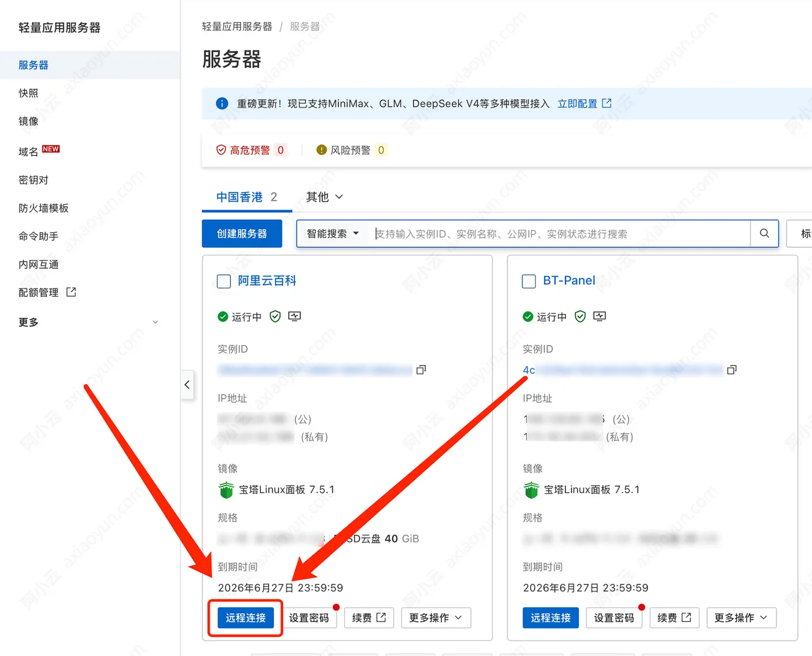Open the 阿里云百科 server name link
The width and height of the screenshot is (812, 656).
267,281
